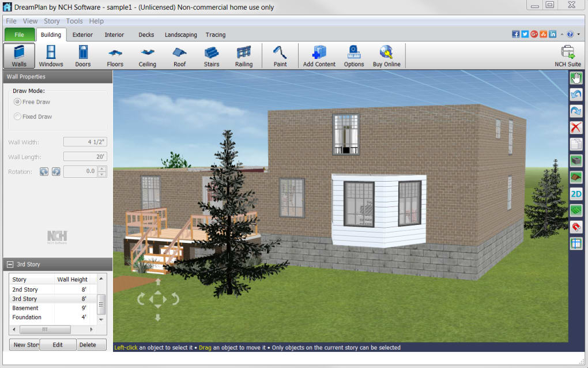588x368 pixels.
Task: Switch to 2D view using the sidebar icon
Action: (x=576, y=194)
